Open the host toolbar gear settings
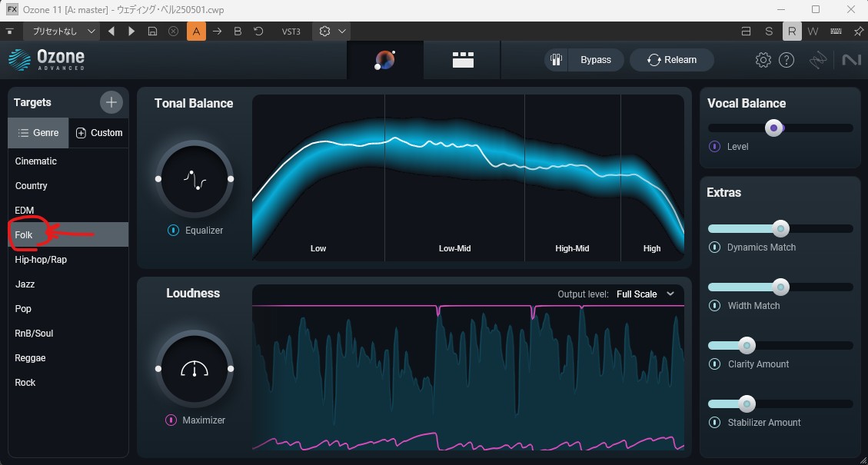The image size is (868, 465). tap(325, 32)
